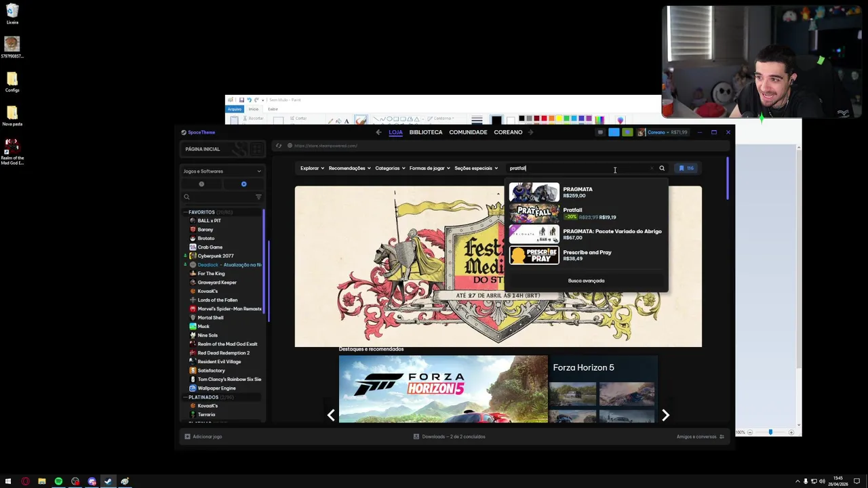Adjust the Paint zoom slider
Image resolution: width=868 pixels, height=488 pixels.
[x=770, y=432]
